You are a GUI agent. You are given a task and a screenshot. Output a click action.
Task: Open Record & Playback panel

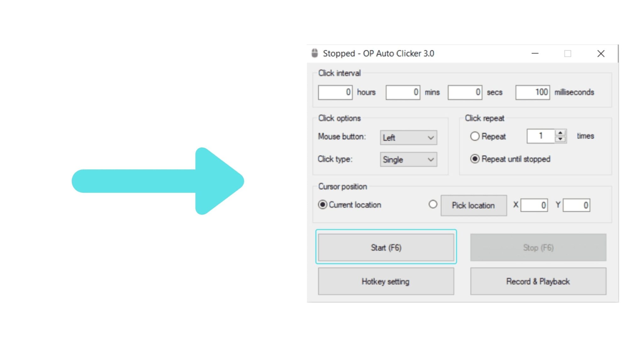tap(537, 282)
